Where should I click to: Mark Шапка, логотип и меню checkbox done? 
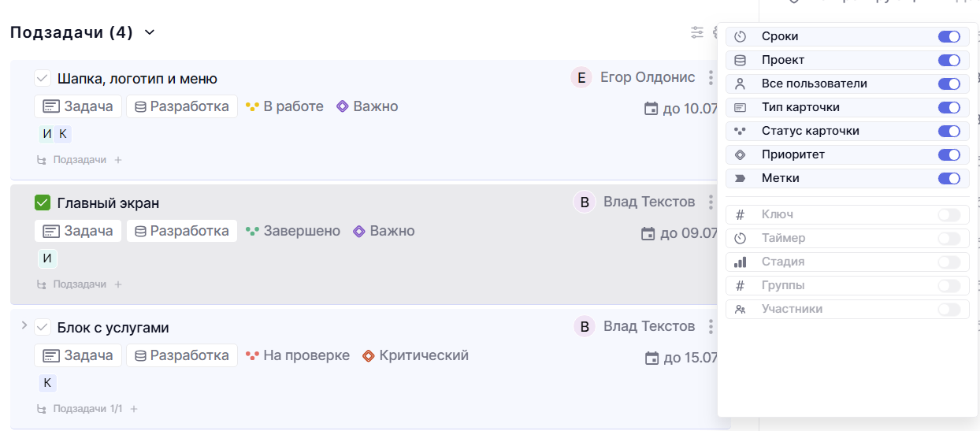click(43, 79)
